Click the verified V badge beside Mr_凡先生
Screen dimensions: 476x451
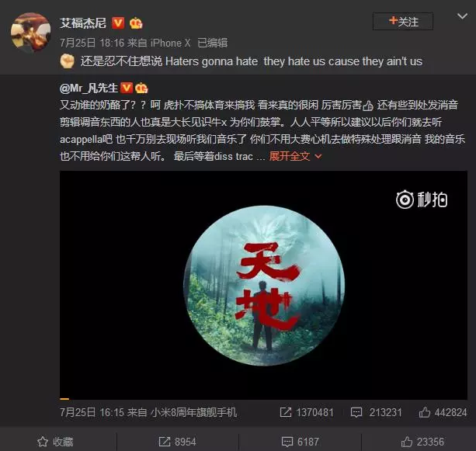tap(127, 88)
